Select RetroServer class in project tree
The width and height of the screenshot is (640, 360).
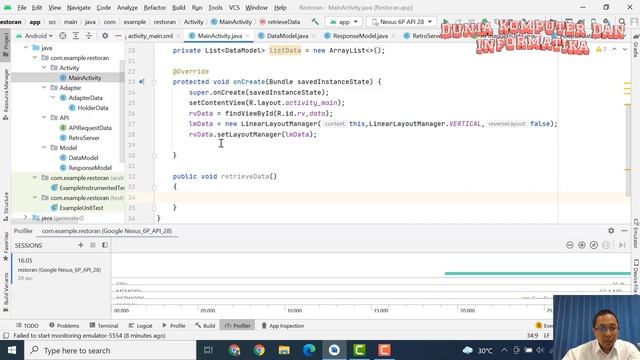tap(84, 138)
